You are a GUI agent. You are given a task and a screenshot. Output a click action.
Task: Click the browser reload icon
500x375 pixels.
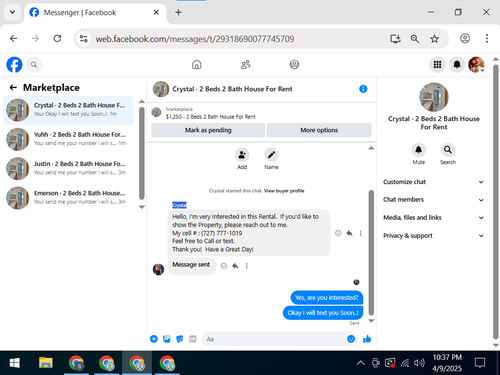[57, 39]
